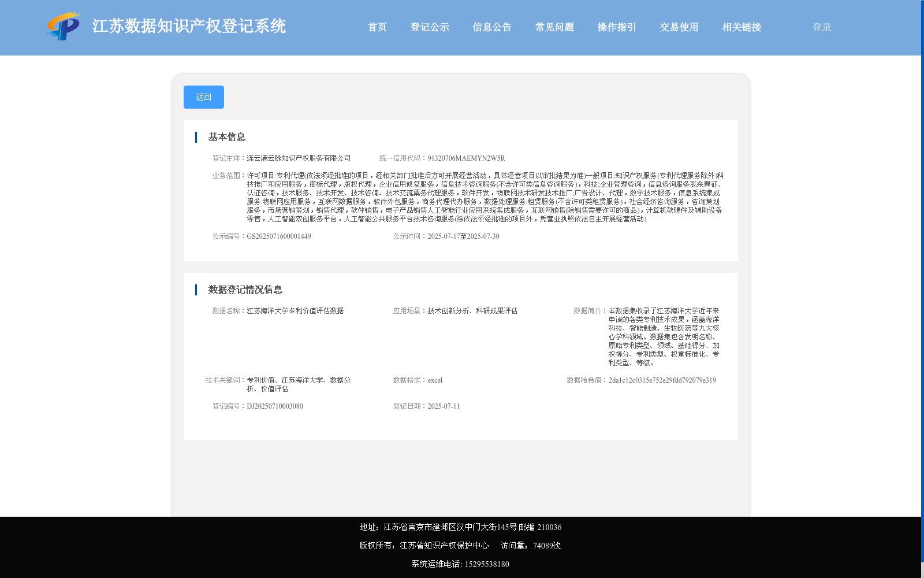Select application scenario 技术创新分析、科研成果评估
The image size is (924, 578).
(x=472, y=311)
